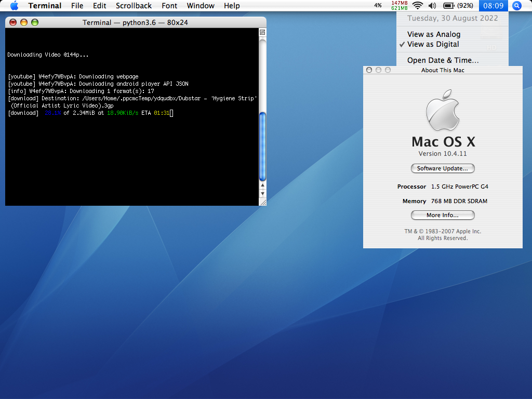Click the Software Update… button
Screen dimensions: 532x399
[x=443, y=168]
